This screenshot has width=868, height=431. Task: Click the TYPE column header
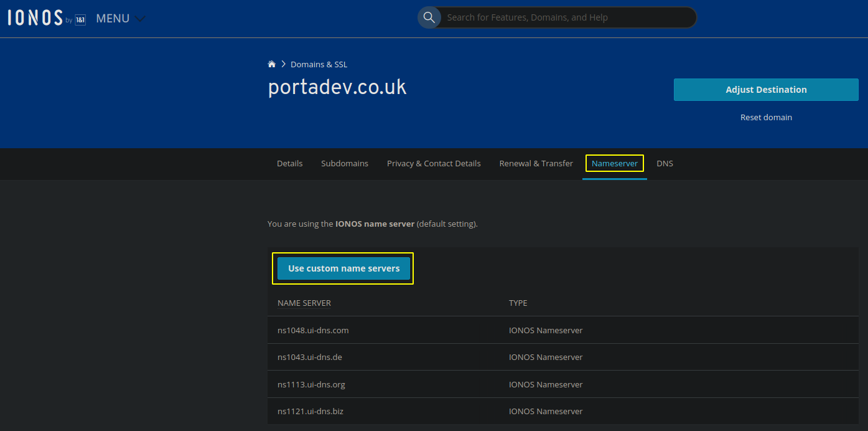[x=518, y=303]
